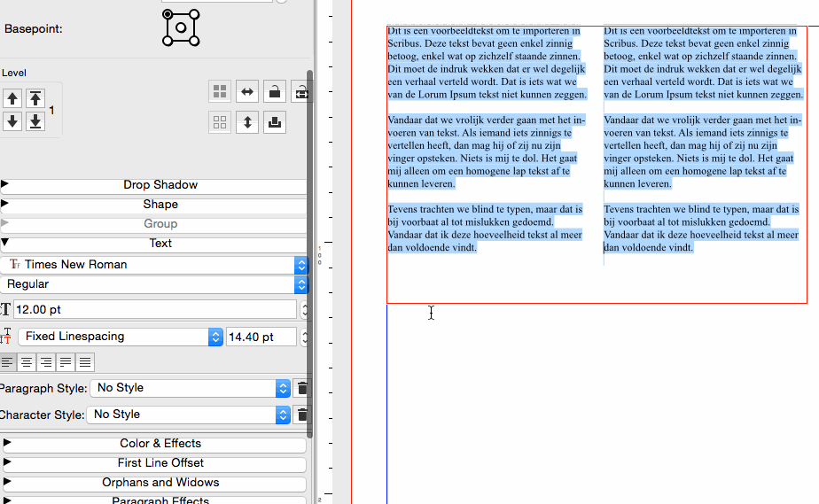Image resolution: width=819 pixels, height=504 pixels.
Task: Expand the Color & Effects section
Action: pos(160,444)
